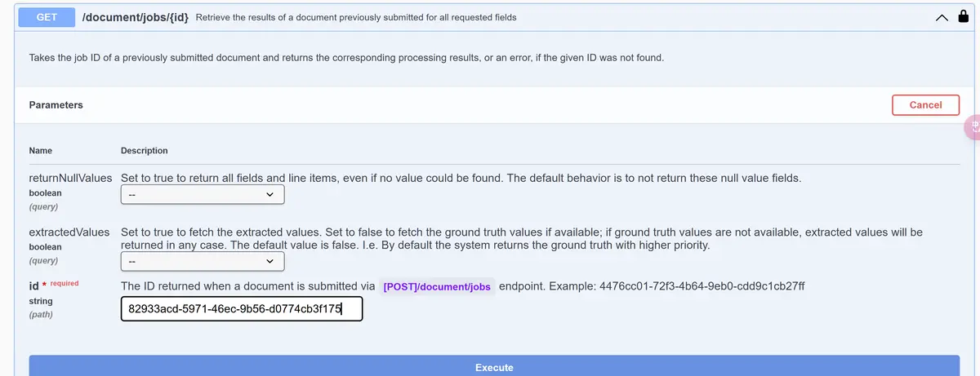Screen dimensions: 980x376
Task: Click the returnNullValues parameter name
Action: coord(70,178)
